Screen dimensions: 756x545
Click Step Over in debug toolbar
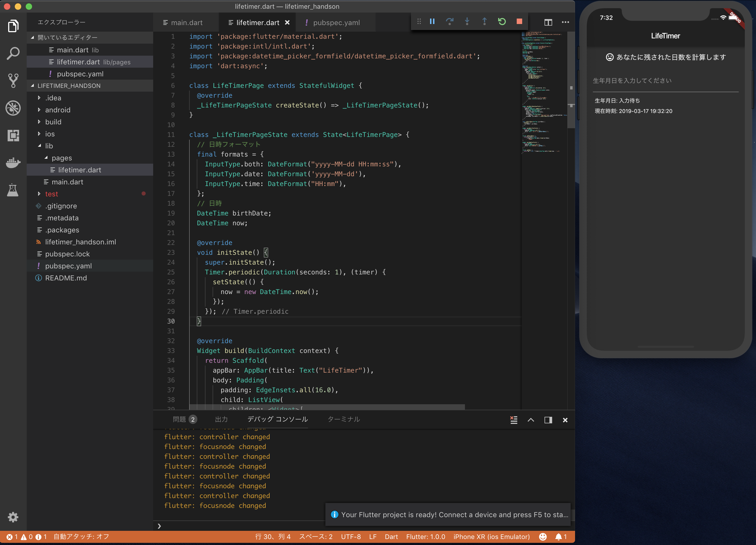[449, 22]
